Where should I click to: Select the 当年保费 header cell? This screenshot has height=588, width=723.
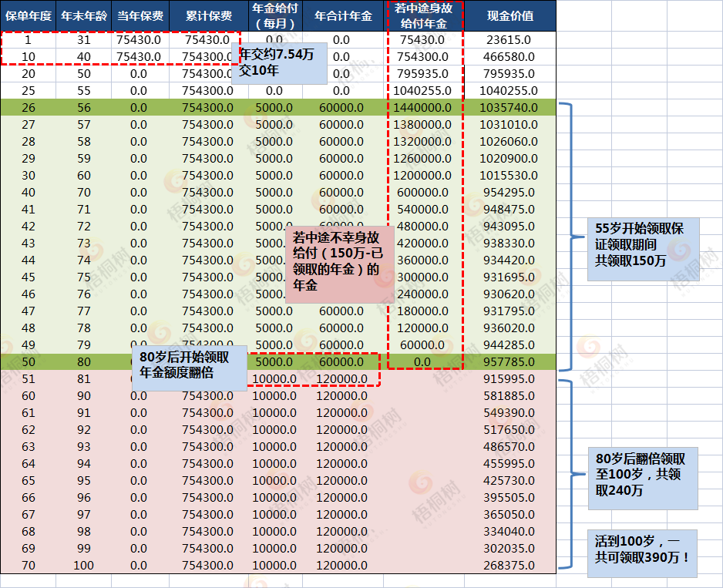pos(140,15)
